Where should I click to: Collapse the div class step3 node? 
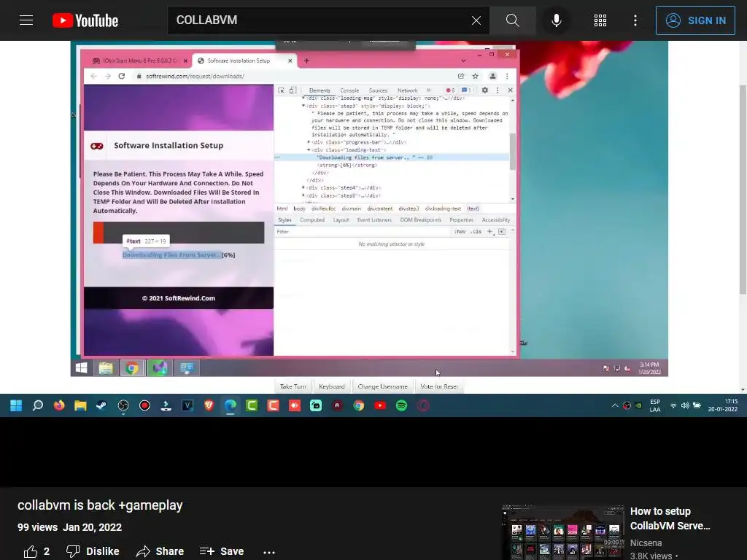coord(304,106)
